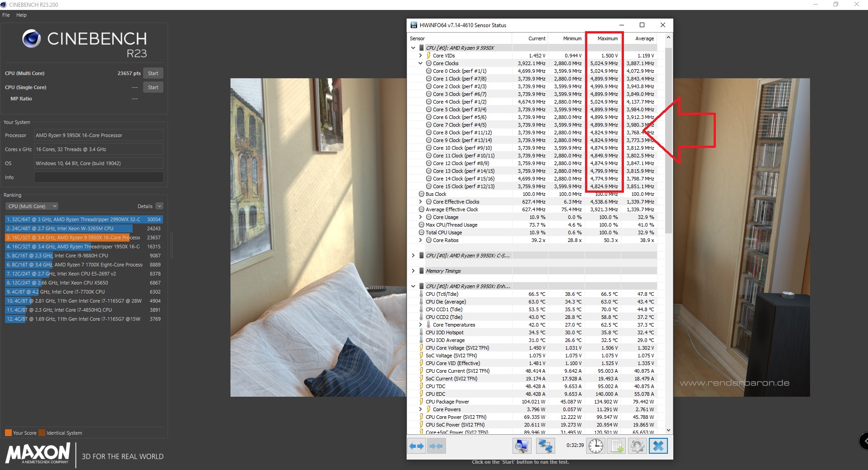Open the CPU (Multi Core) ranking dropdown
868x470 pixels.
(32, 206)
